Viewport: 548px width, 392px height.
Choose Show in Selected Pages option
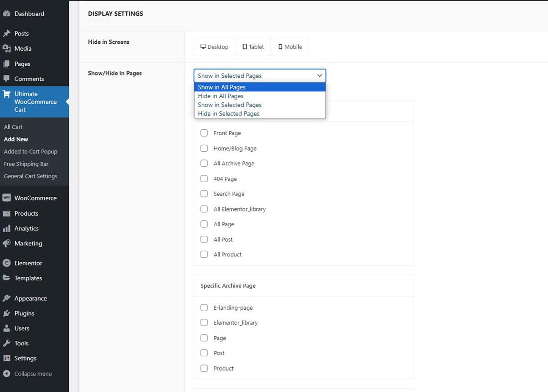(x=260, y=105)
